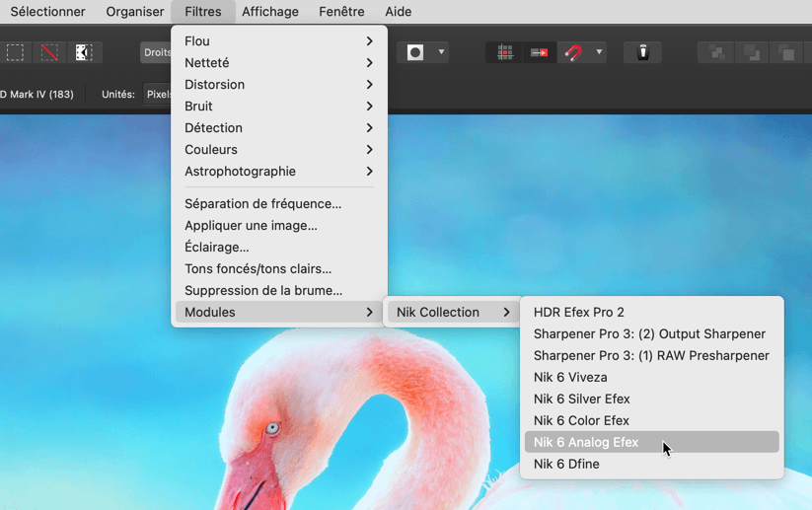Expand the Flou submenu
Screen dimensions: 812x510
279,40
